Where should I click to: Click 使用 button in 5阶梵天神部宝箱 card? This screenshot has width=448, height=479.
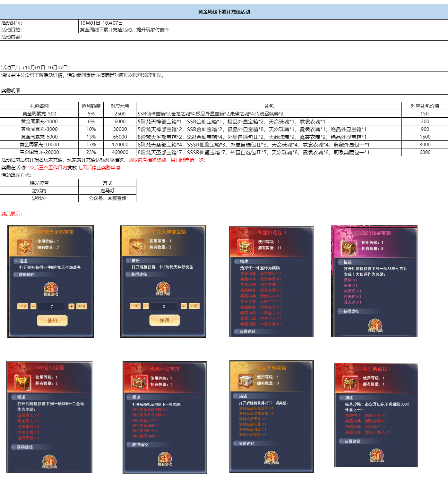(165, 320)
